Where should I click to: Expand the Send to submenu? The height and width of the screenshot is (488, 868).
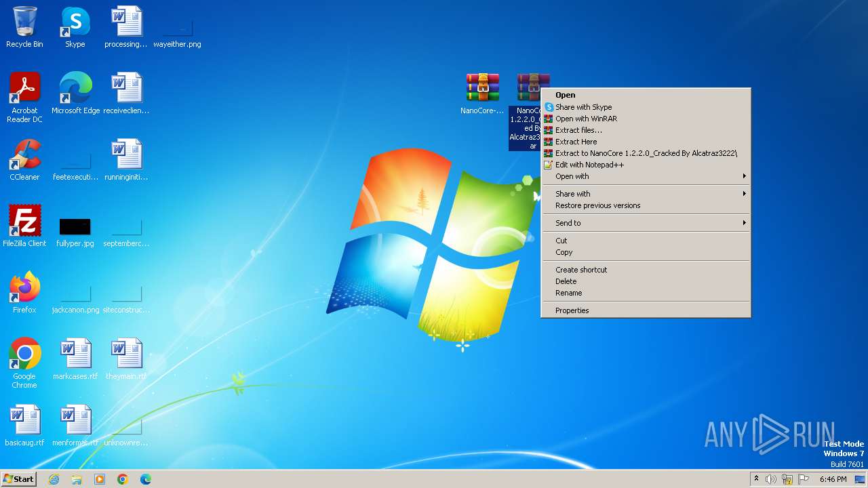[646, 223]
